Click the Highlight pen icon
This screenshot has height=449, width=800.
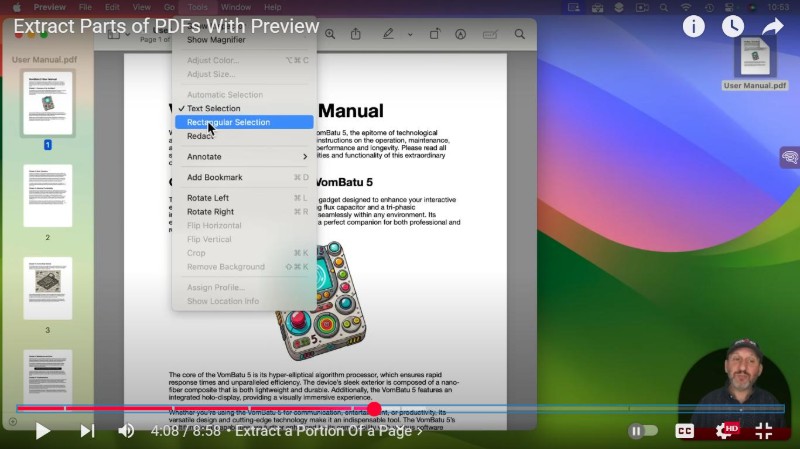388,34
